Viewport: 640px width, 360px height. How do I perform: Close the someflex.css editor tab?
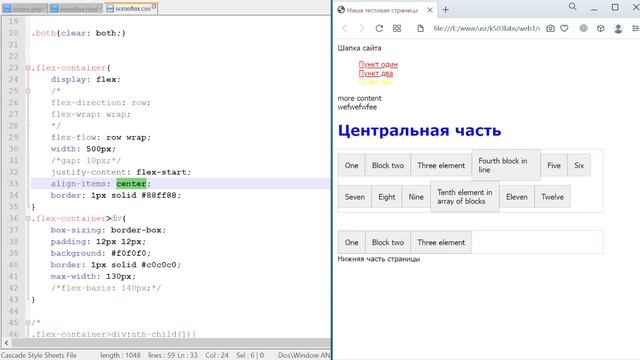click(154, 7)
